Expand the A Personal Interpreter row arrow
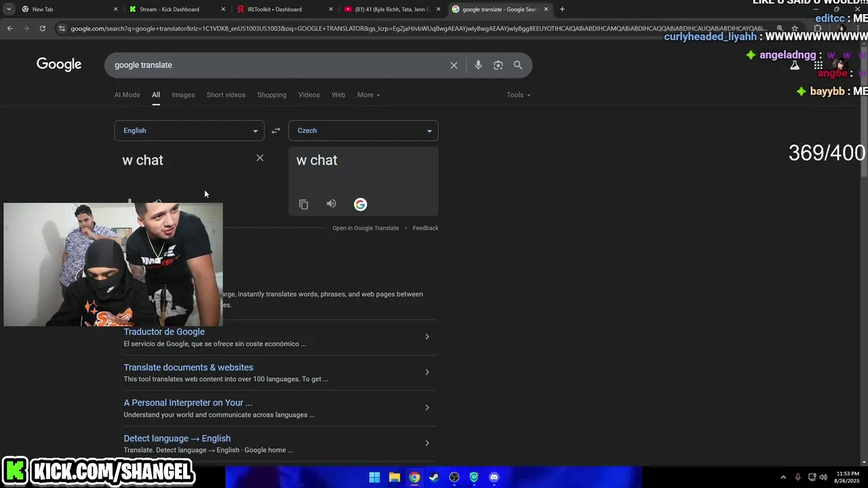 coord(427,407)
